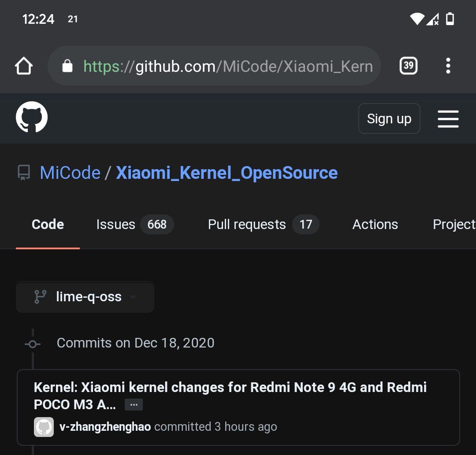Screen dimensions: 476x455
Task: Tap the browser home icon
Action: tap(24, 66)
